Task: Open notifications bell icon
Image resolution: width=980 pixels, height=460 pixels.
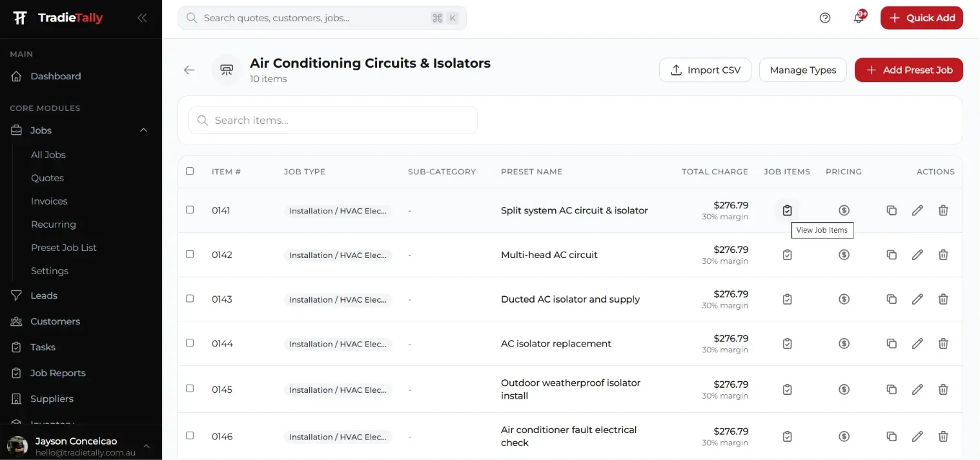Action: point(859,18)
